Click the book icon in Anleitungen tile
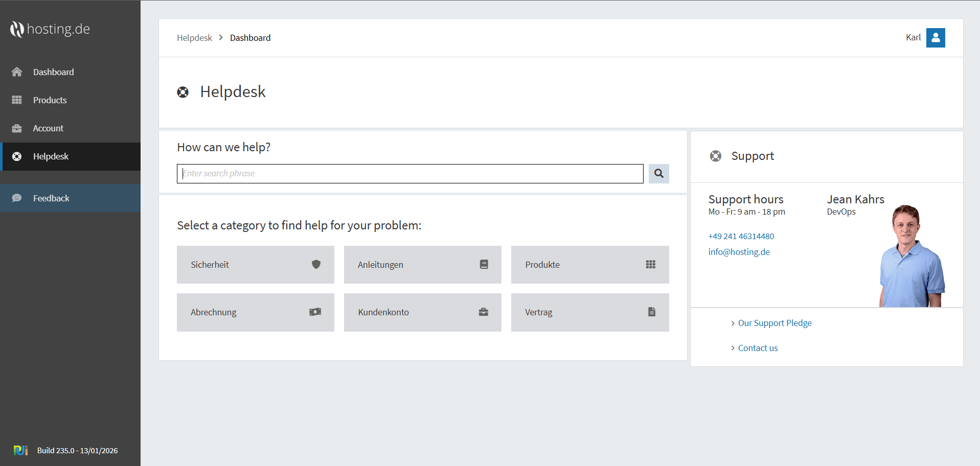The width and height of the screenshot is (980, 466). tap(484, 264)
